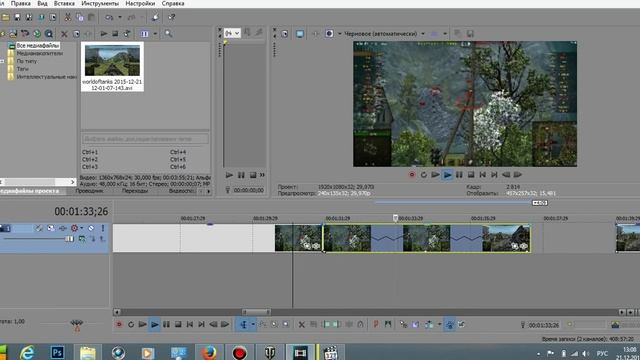Click Copy Snapshot to clipboard icon
Image resolution: width=640 pixels, height=360 pixels.
tap(458, 34)
